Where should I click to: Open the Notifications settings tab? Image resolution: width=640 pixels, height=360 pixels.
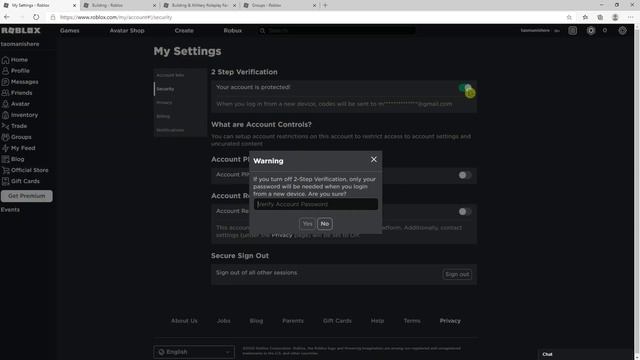tap(180, 130)
